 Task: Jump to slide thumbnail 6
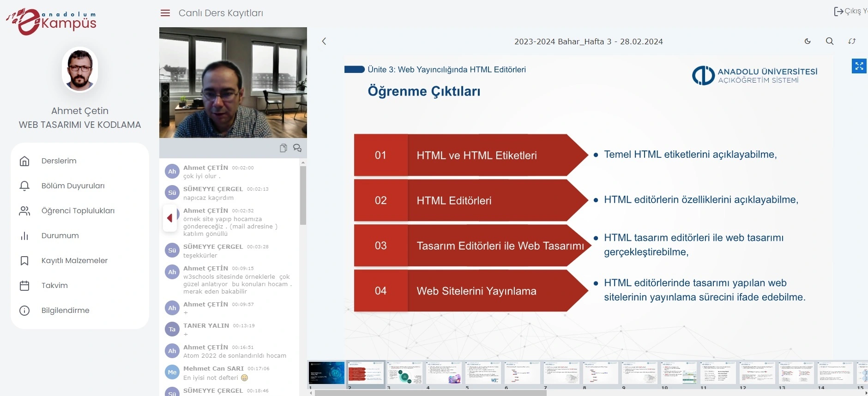[522, 373]
